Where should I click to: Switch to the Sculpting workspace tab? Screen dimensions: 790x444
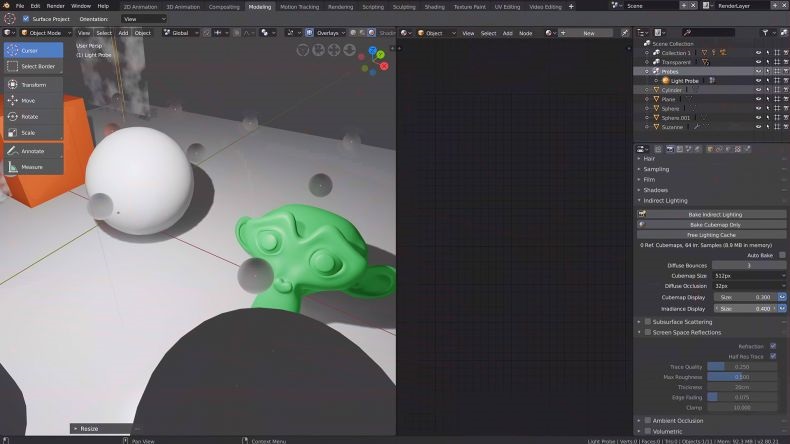(404, 7)
